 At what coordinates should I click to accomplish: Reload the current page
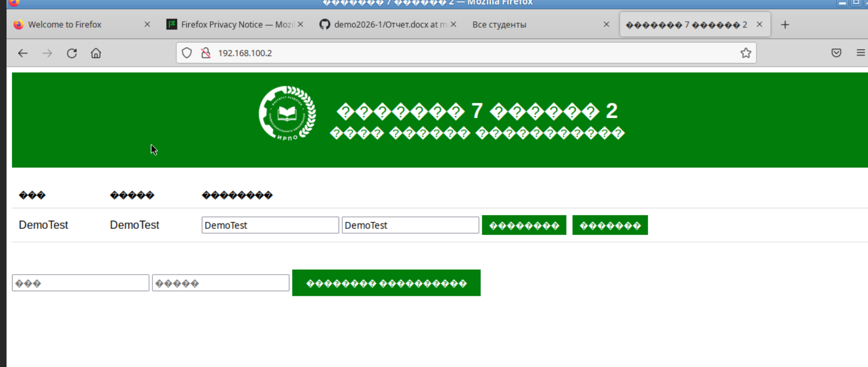point(72,53)
